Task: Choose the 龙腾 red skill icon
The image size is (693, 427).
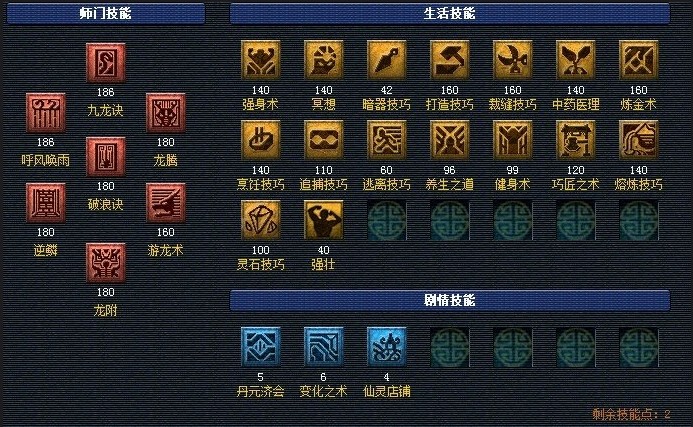Action: coord(166,113)
